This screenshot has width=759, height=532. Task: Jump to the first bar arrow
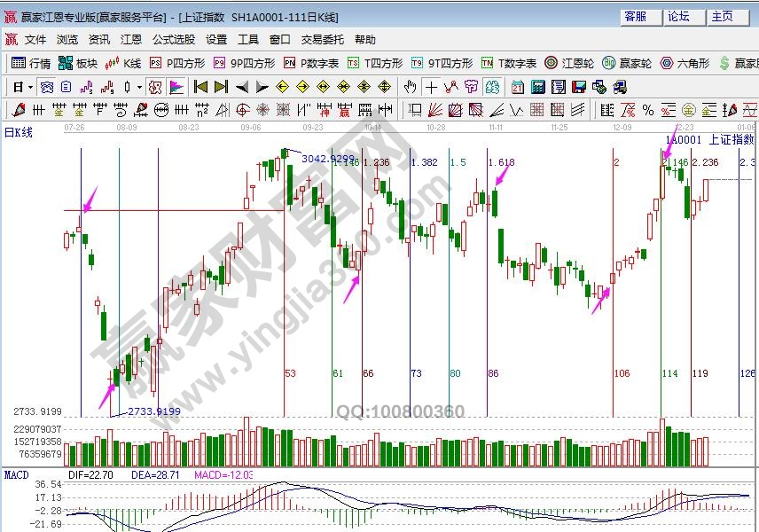pyautogui.click(x=200, y=87)
